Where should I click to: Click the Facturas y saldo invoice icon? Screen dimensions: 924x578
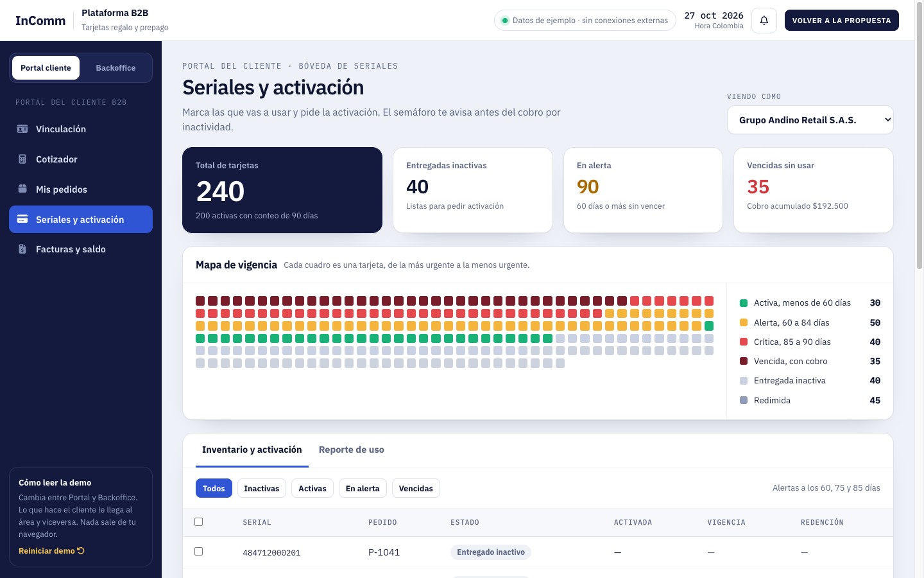tap(22, 249)
